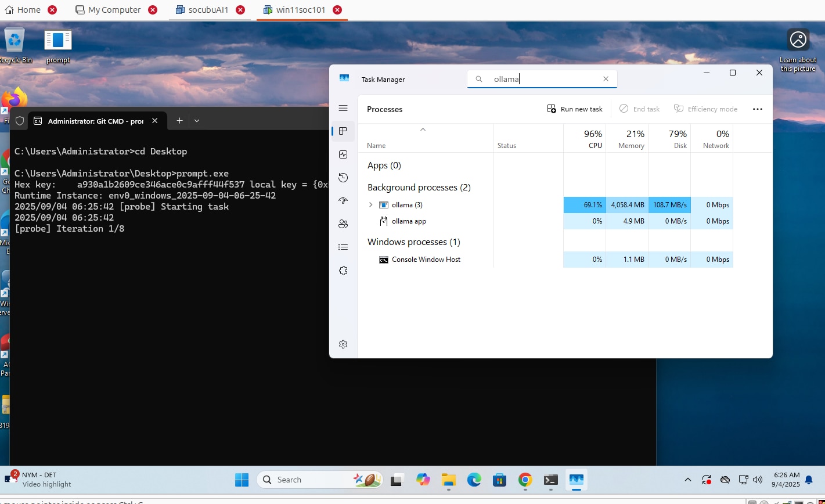Open Performance page in Task Manager sidebar
The width and height of the screenshot is (825, 504).
tap(343, 154)
